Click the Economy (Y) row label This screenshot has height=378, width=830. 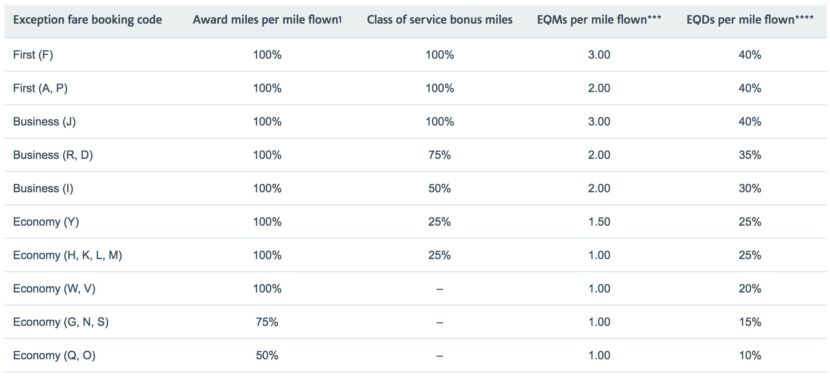[46, 222]
